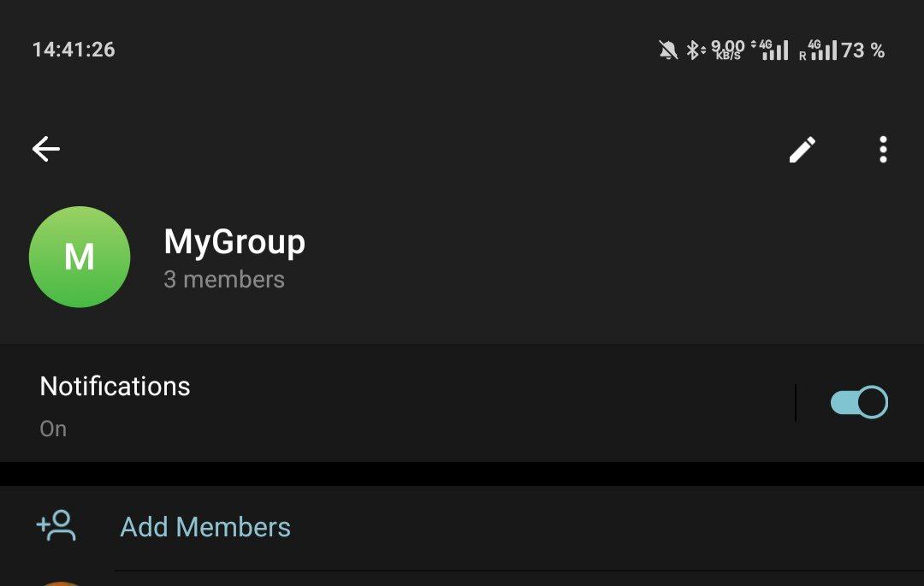This screenshot has height=586, width=924.
Task: Tap the KB/s network speed indicator
Action: 728,50
